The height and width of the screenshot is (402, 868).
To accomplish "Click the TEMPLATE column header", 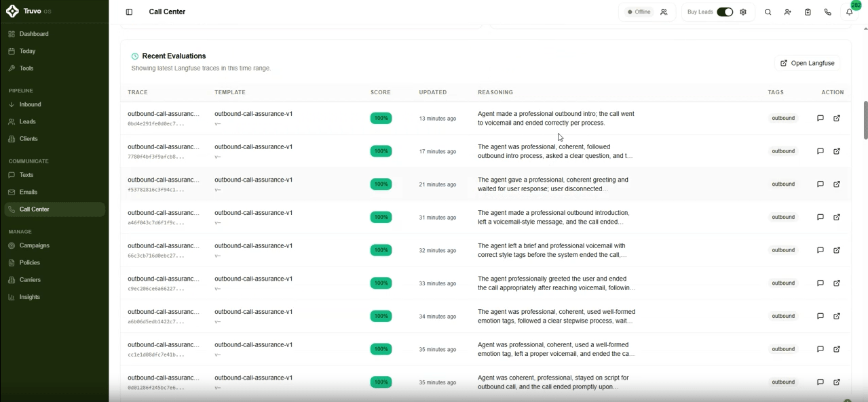I will point(230,92).
